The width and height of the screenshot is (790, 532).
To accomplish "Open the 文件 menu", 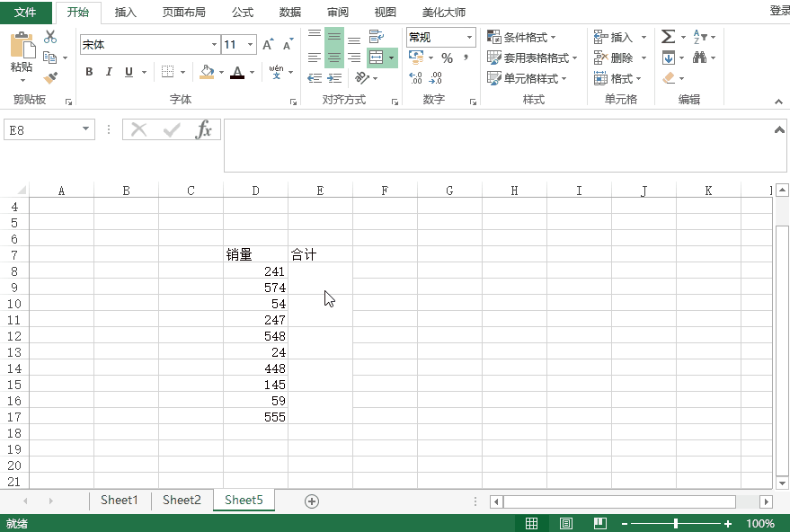I will 25,12.
